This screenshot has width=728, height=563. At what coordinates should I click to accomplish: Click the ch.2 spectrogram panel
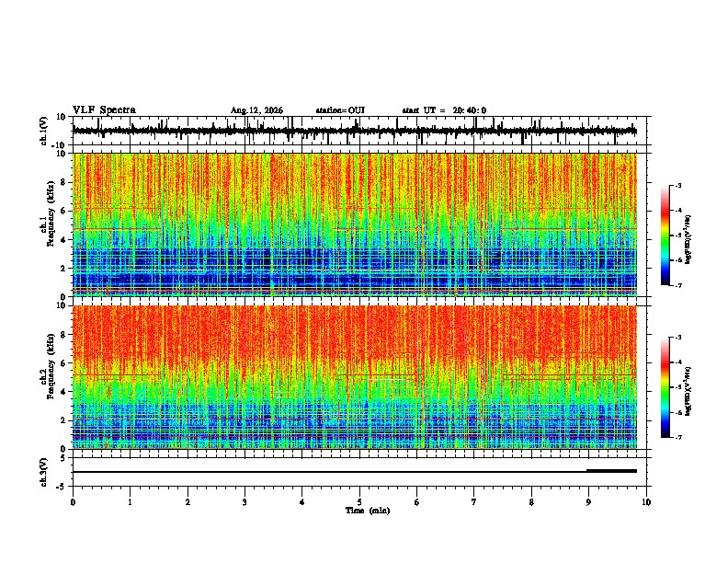click(354, 377)
